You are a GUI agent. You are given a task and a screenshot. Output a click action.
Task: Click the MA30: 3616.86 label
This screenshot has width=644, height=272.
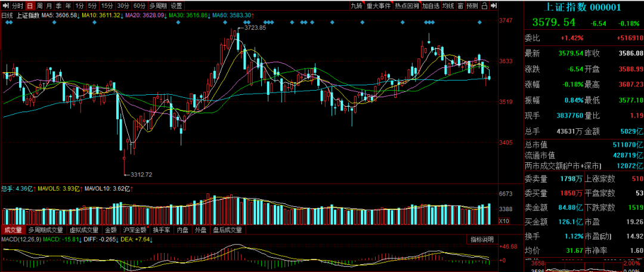point(190,15)
